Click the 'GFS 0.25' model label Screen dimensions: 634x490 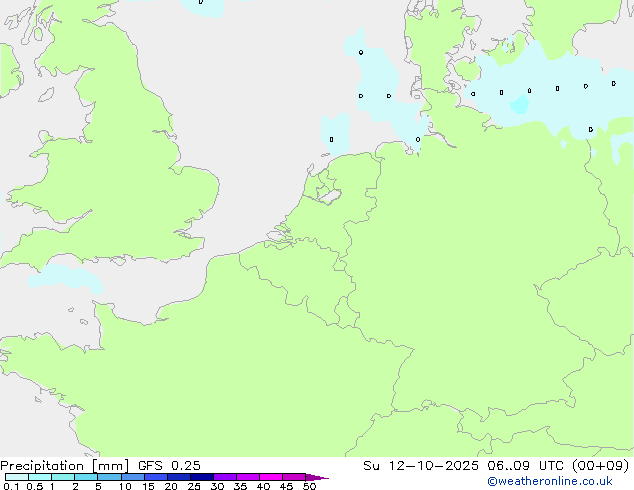click(x=169, y=466)
